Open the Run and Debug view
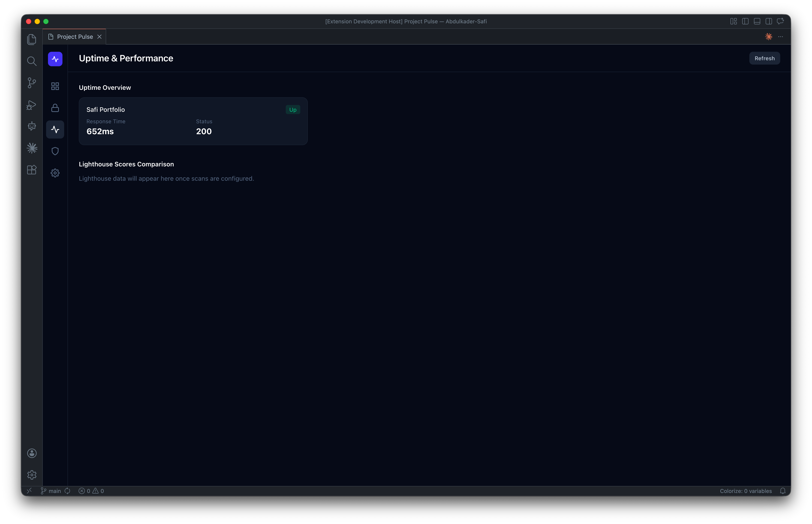This screenshot has height=524, width=812. click(x=32, y=105)
